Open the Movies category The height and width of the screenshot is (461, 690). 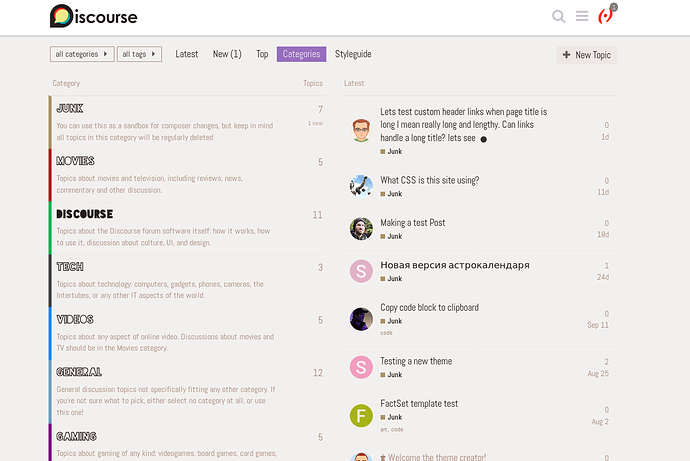[x=76, y=161]
